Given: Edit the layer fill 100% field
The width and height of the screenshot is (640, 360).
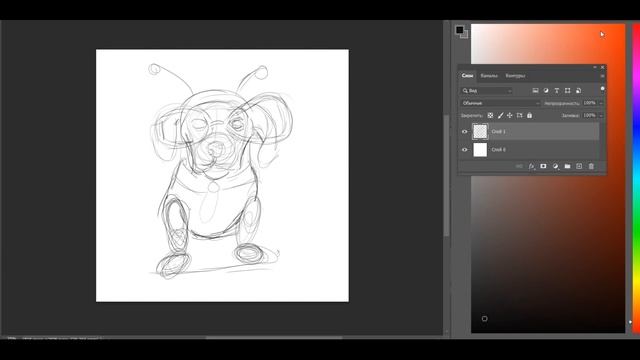Looking at the screenshot, I should (x=590, y=116).
